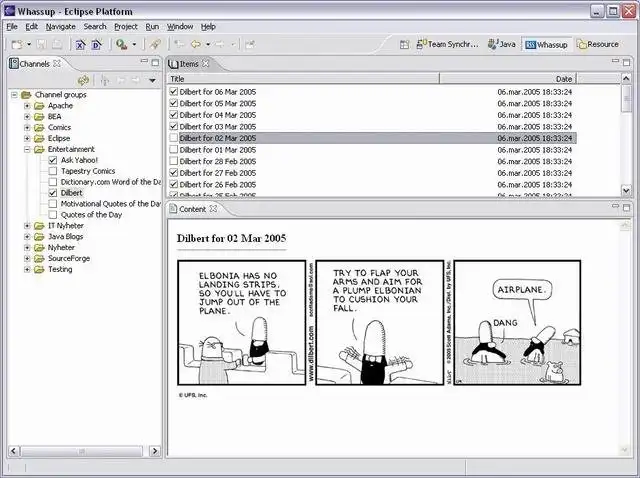Close the Items view tab

[206, 64]
